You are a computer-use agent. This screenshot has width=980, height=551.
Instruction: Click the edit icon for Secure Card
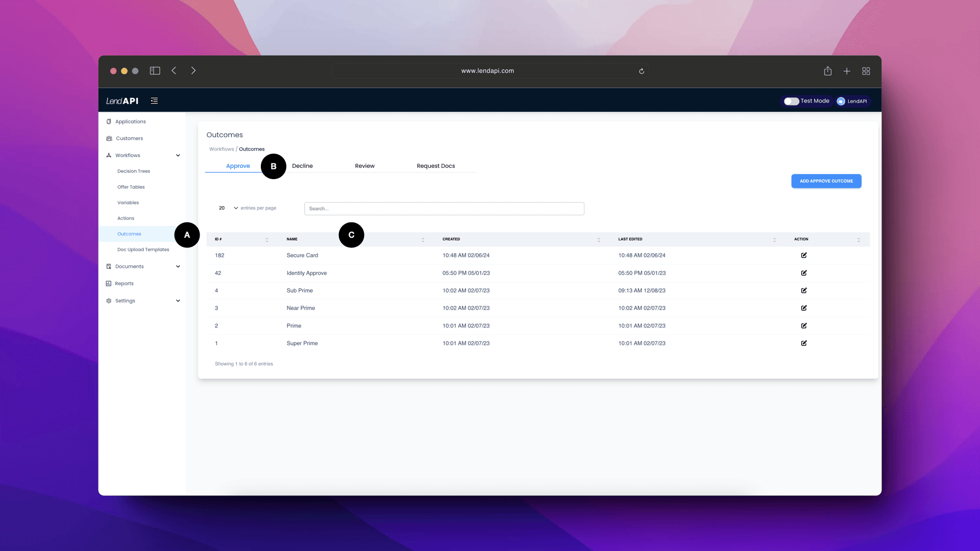click(804, 255)
